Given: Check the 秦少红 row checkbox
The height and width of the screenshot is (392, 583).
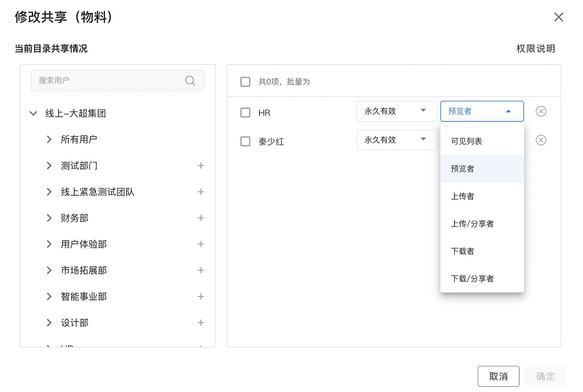Looking at the screenshot, I should click(x=245, y=141).
